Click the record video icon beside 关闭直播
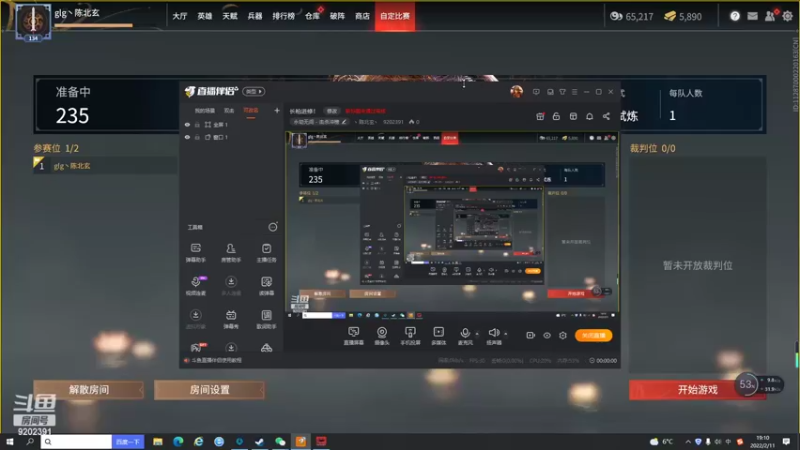This screenshot has width=800, height=450. click(x=531, y=335)
